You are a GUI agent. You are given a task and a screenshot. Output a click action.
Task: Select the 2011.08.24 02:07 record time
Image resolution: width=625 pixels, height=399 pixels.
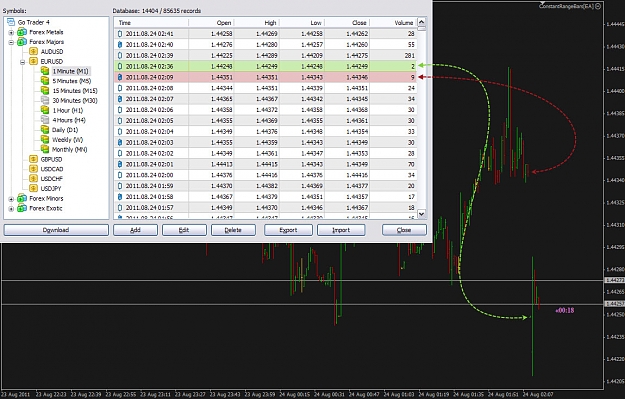(149, 99)
